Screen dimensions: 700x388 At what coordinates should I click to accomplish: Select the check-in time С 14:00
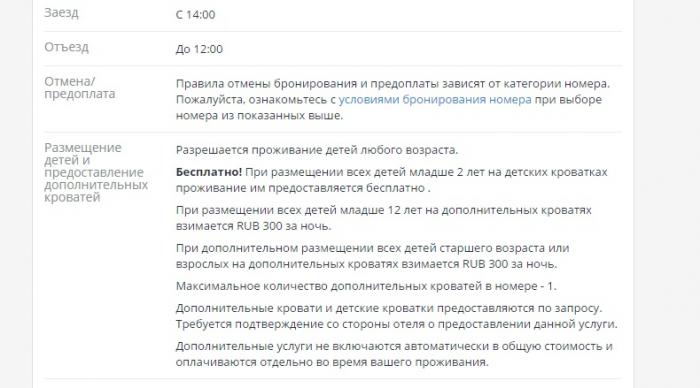tap(196, 15)
